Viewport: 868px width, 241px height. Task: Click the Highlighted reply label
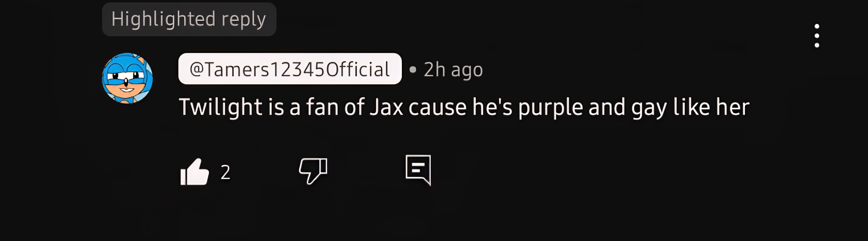(x=189, y=19)
